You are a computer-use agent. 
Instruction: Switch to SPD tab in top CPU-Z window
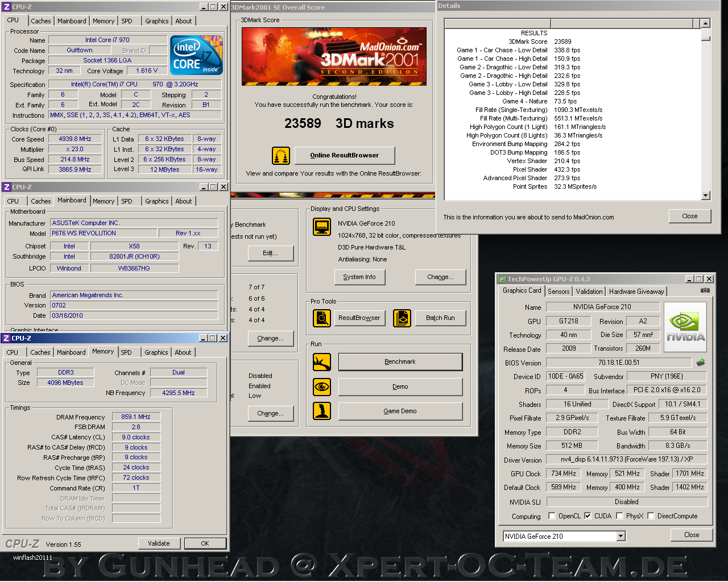click(x=127, y=21)
